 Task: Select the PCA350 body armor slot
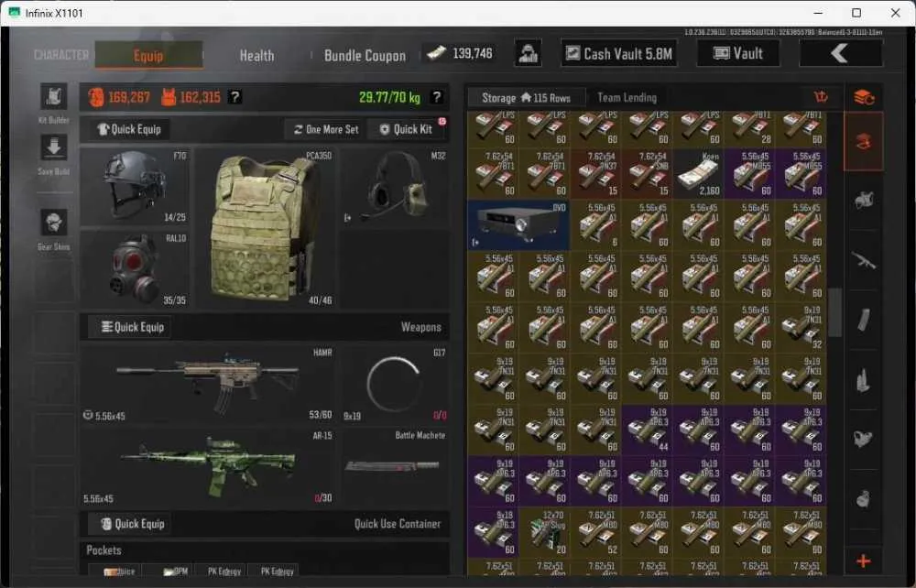point(266,228)
